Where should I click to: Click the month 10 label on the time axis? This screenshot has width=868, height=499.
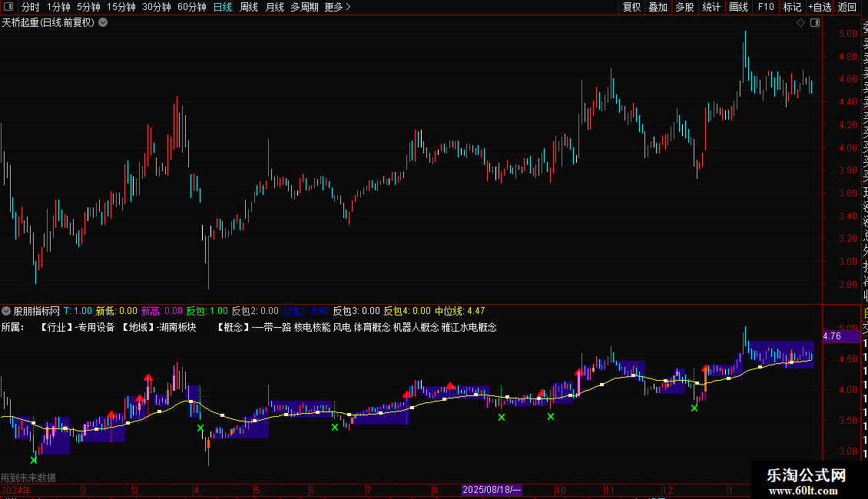click(561, 490)
